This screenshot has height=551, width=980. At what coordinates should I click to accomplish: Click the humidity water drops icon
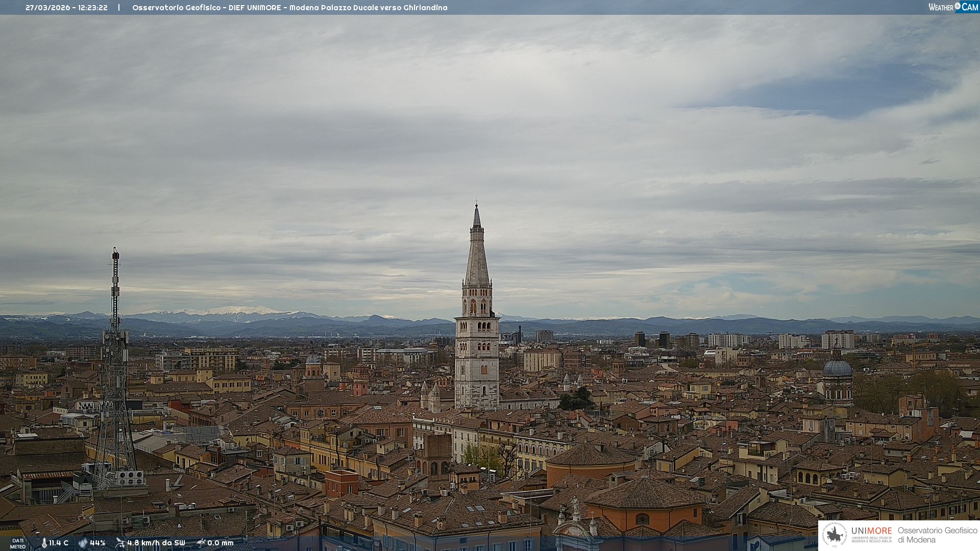tap(83, 543)
